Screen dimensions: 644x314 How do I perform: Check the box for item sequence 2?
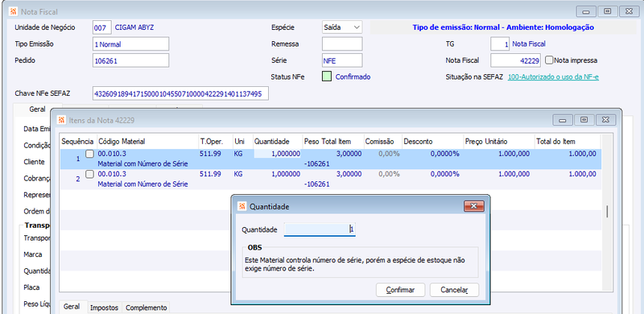click(89, 174)
